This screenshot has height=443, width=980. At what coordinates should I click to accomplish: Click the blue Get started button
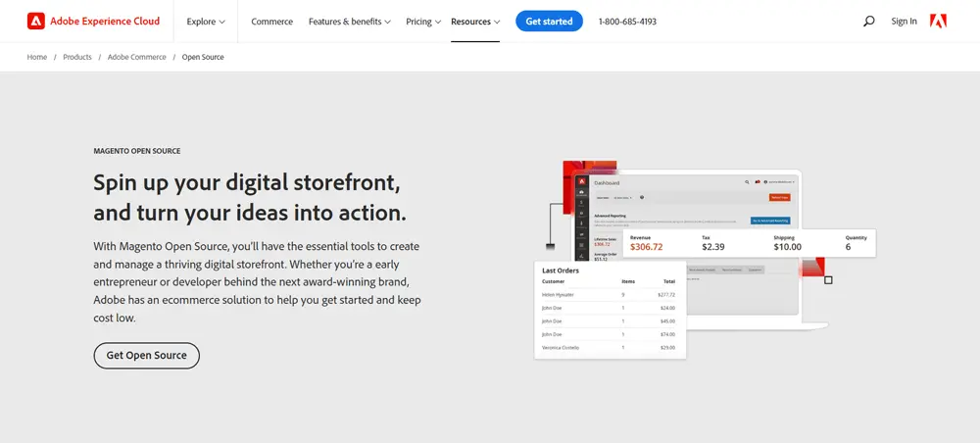549,22
